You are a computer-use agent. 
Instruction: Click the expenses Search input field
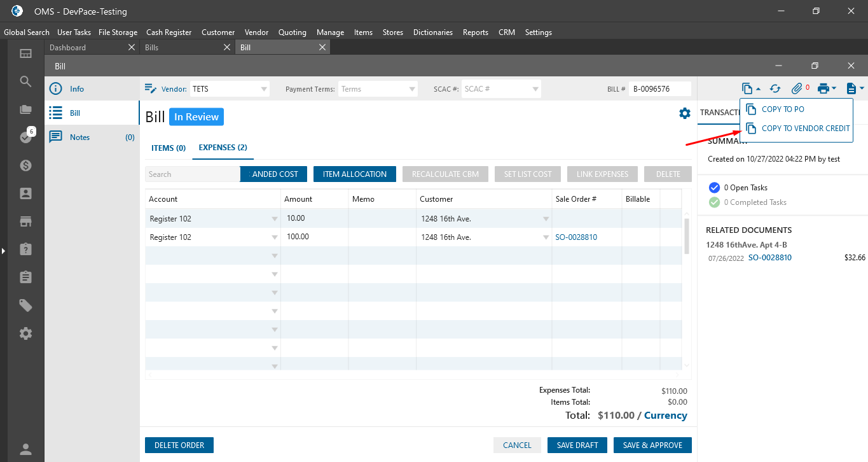click(192, 174)
